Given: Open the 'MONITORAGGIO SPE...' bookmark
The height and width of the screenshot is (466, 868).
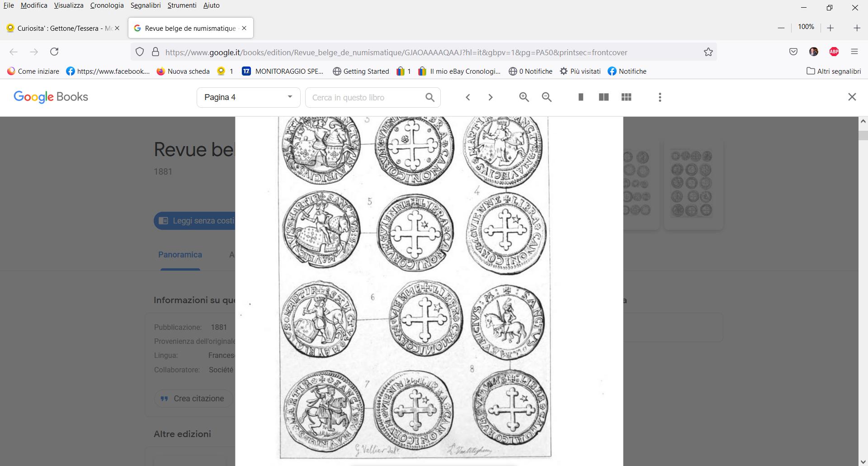Looking at the screenshot, I should pos(283,71).
